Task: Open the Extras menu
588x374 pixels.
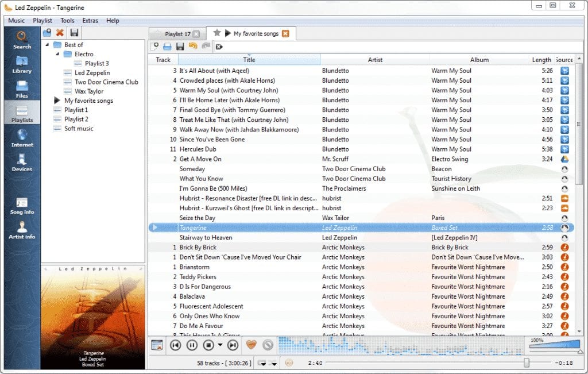Action: tap(90, 20)
